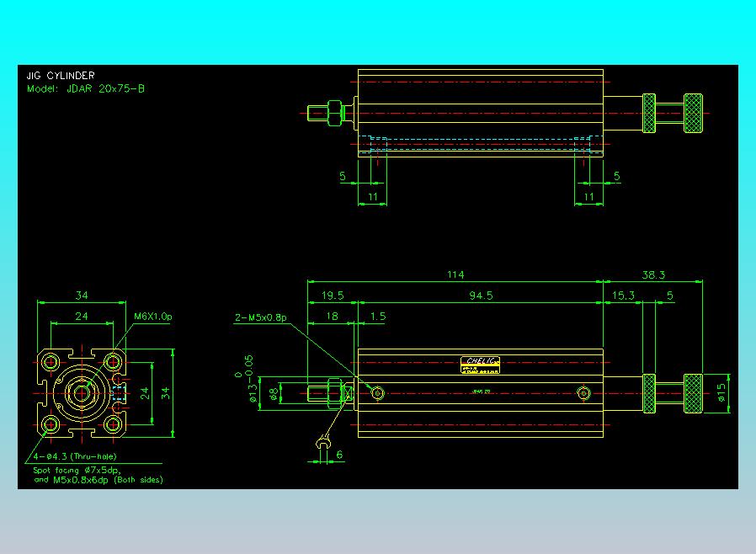The image size is (756, 554).
Task: Select the Model: JDAR 20x75-B label
Action: tap(85, 88)
